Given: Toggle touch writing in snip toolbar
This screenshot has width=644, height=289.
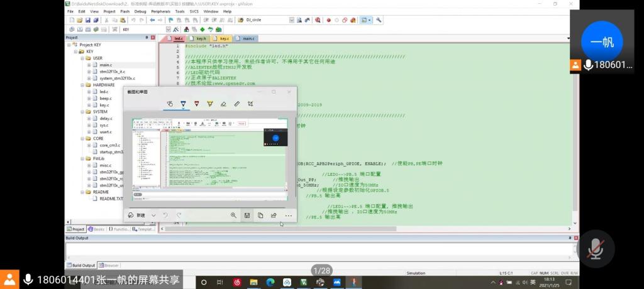Looking at the screenshot, I should coord(170,104).
